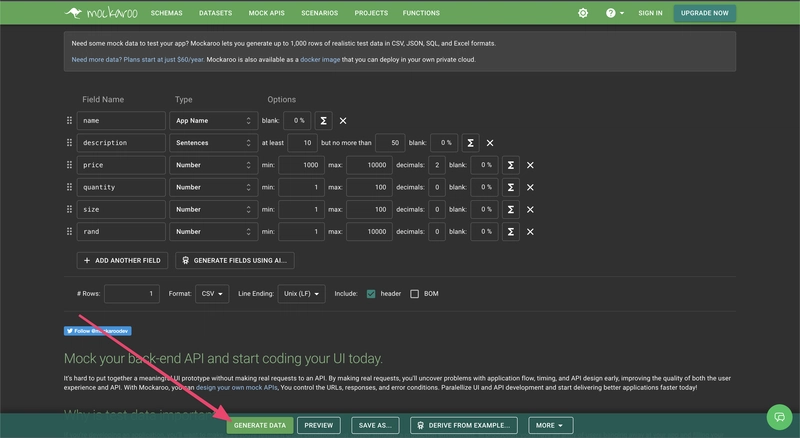Click the GENERATE DATA button
The height and width of the screenshot is (438, 800).
coord(260,425)
